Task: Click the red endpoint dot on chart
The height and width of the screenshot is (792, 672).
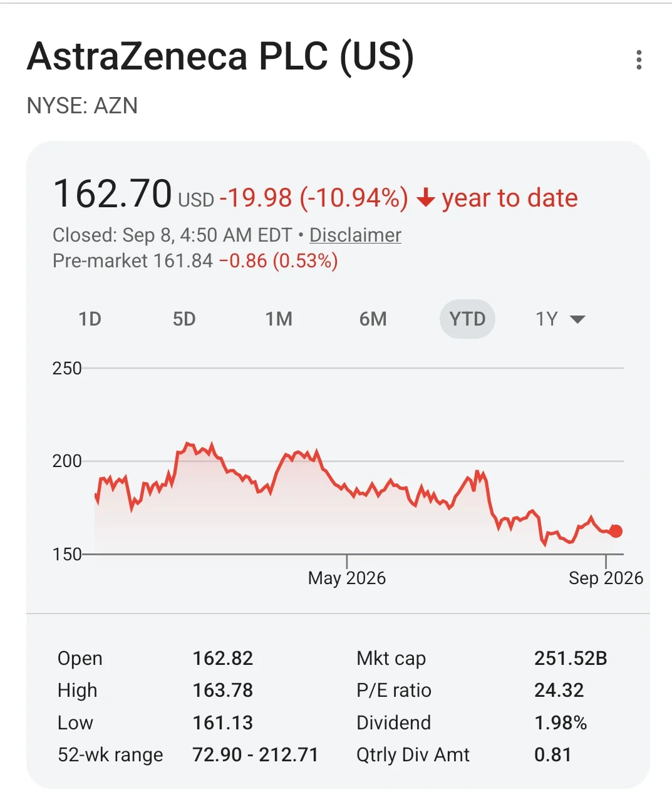Action: pyautogui.click(x=616, y=531)
